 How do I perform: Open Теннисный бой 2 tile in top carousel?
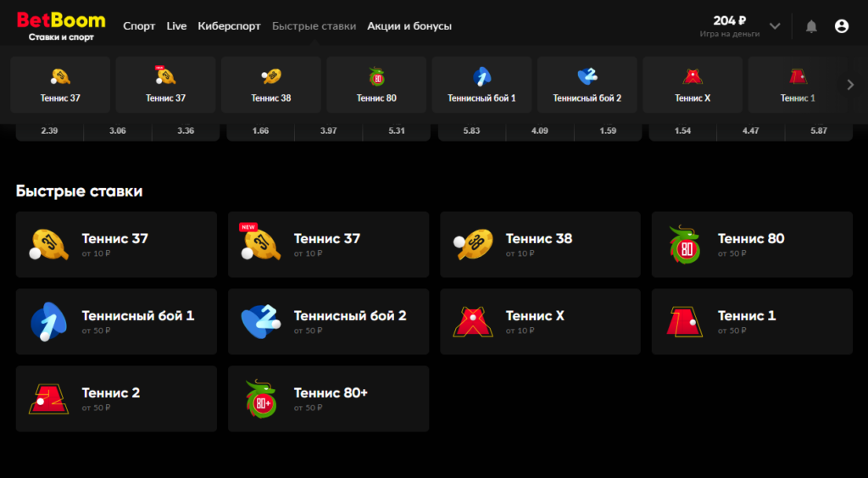pyautogui.click(x=587, y=85)
